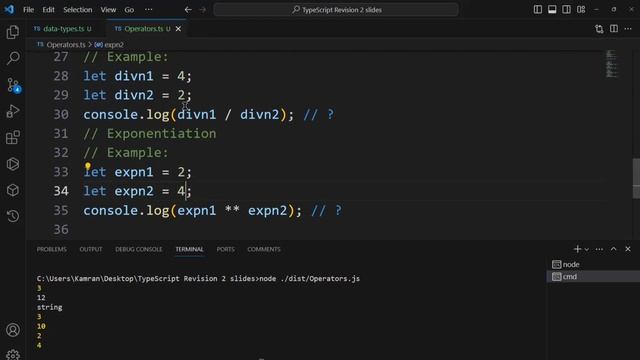Switch to the PORTS panel tab
Screen dimensions: 640x360
pos(225,249)
